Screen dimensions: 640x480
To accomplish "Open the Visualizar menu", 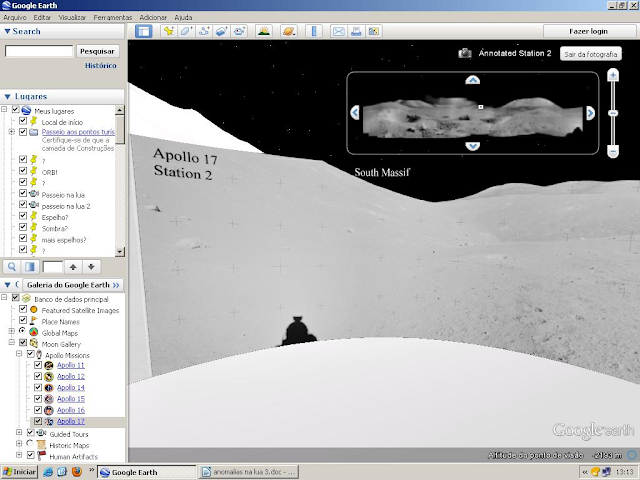I will (x=72, y=18).
